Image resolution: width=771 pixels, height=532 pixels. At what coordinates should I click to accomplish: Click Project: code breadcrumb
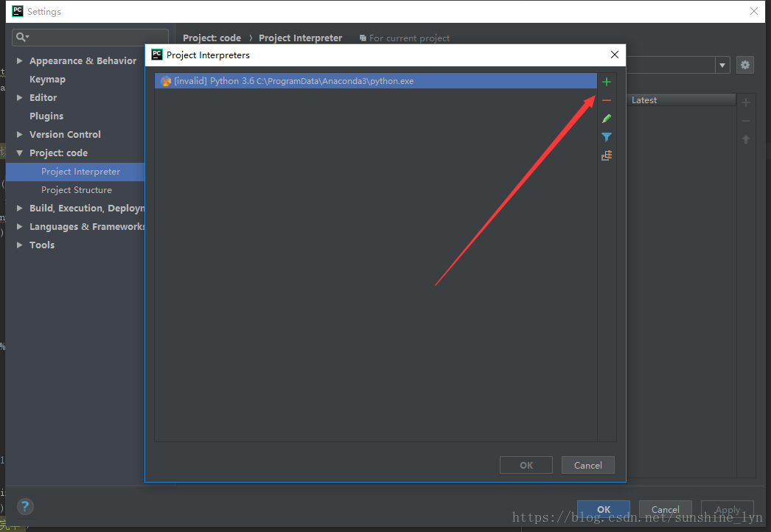[x=212, y=38]
